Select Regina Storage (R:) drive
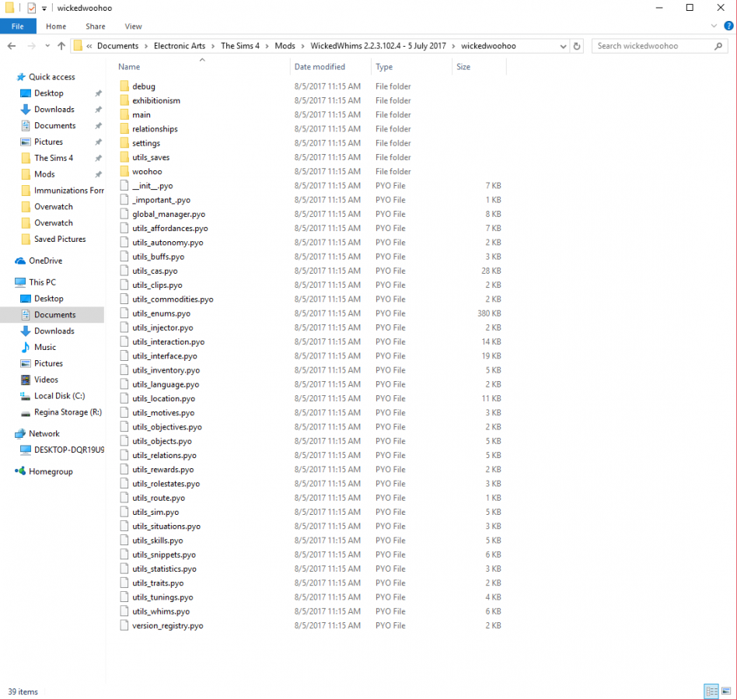 (x=68, y=411)
